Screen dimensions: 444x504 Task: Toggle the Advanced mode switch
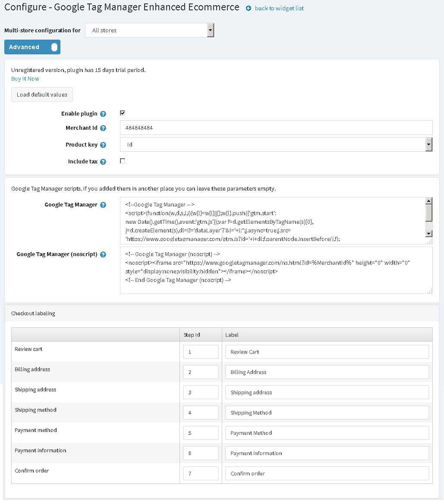[x=32, y=47]
